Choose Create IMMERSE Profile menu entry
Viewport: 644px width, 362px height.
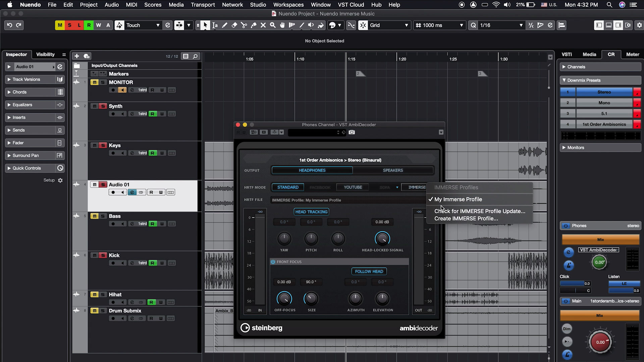pyautogui.click(x=466, y=219)
